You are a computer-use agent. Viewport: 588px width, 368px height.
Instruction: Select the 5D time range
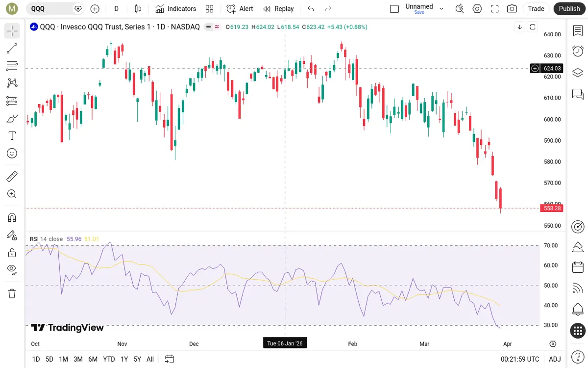pos(49,359)
